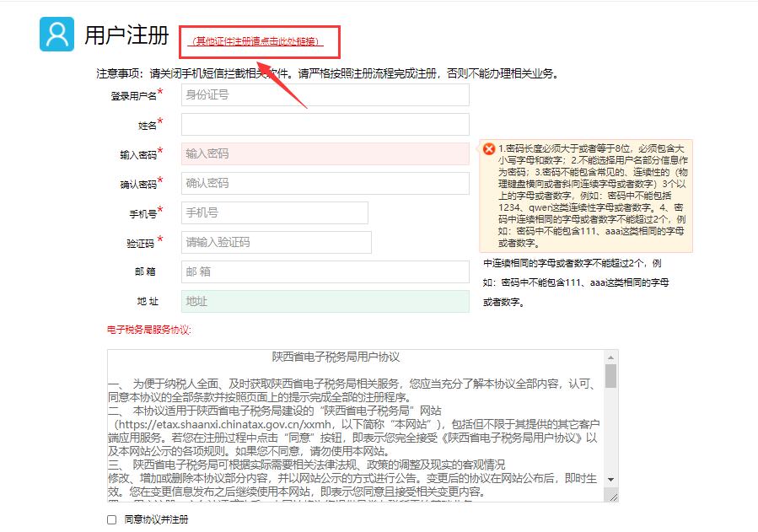Click the agreement box resize grip
The image size is (758, 532).
pos(614,497)
